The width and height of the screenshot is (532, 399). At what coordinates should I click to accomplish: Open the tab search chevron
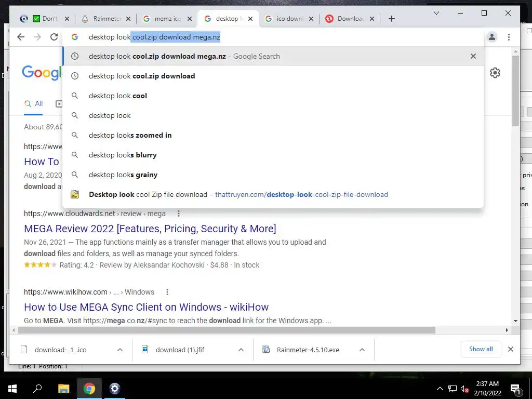[x=436, y=13]
